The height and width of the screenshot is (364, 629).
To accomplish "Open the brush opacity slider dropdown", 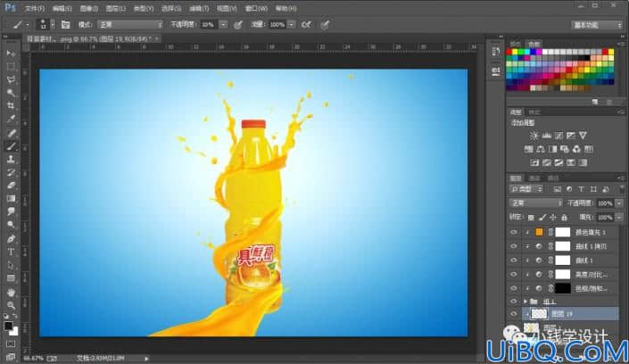I will coord(223,24).
